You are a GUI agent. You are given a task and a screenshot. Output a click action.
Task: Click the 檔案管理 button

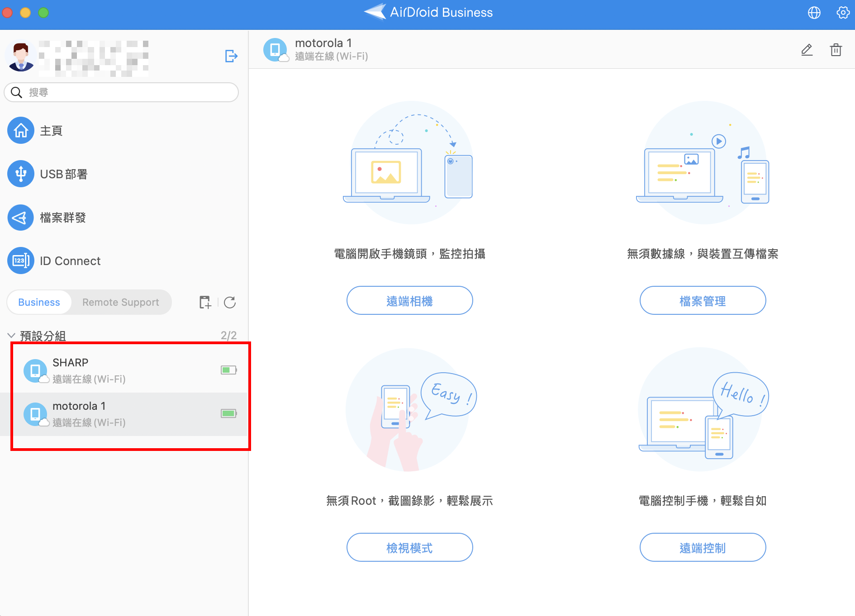pos(703,300)
